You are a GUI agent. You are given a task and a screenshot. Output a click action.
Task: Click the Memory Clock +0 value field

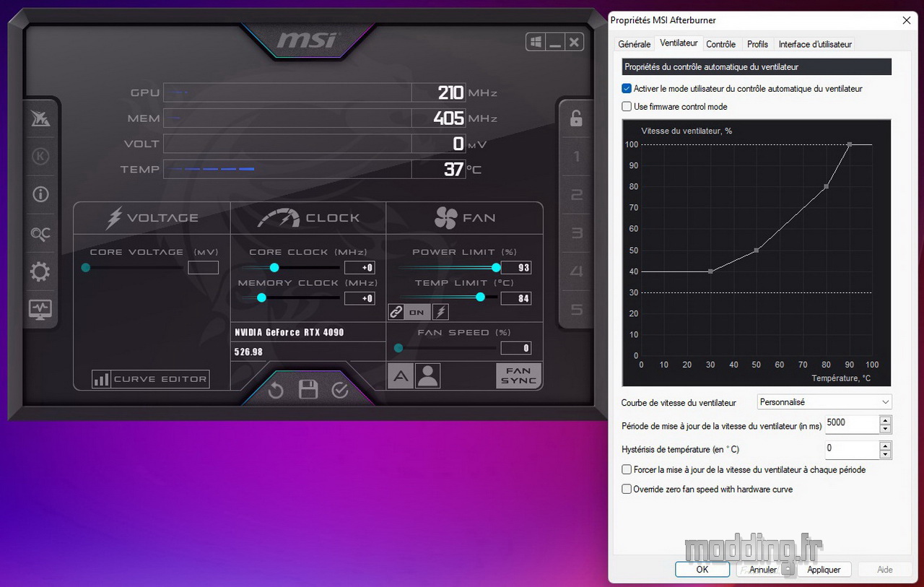coord(359,298)
